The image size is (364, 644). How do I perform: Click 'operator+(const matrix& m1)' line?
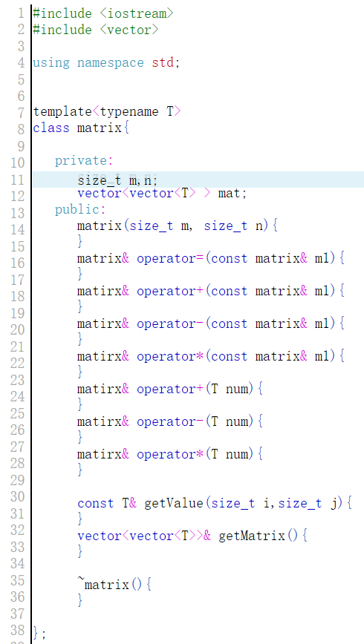[x=211, y=292]
